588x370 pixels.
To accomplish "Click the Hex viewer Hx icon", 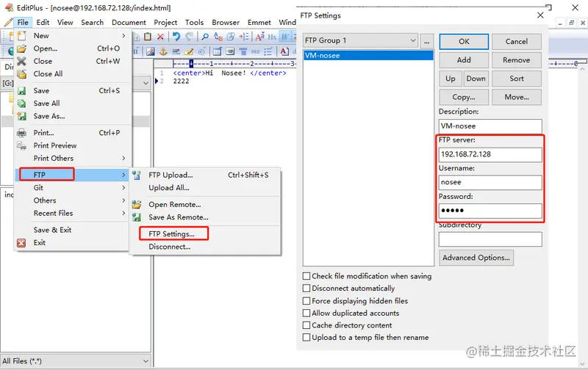I will point(272,36).
